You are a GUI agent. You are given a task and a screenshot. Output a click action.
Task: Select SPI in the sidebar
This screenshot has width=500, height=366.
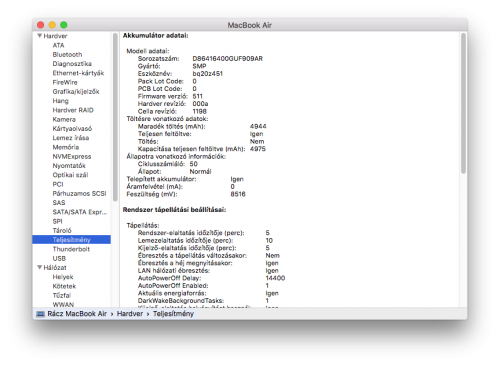57,221
